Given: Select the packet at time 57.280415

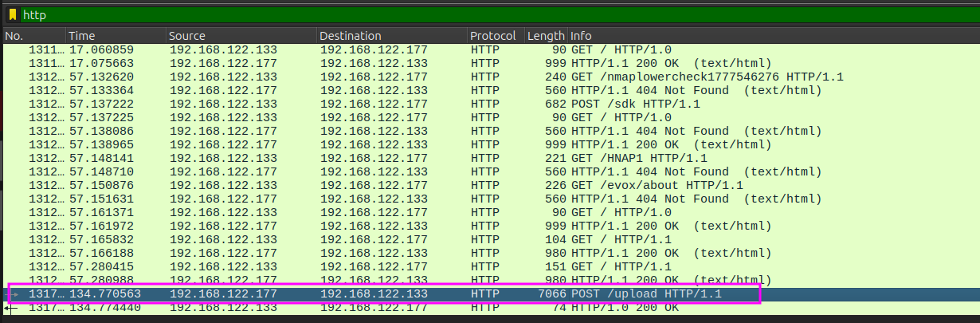Looking at the screenshot, I should pyautogui.click(x=490, y=266).
